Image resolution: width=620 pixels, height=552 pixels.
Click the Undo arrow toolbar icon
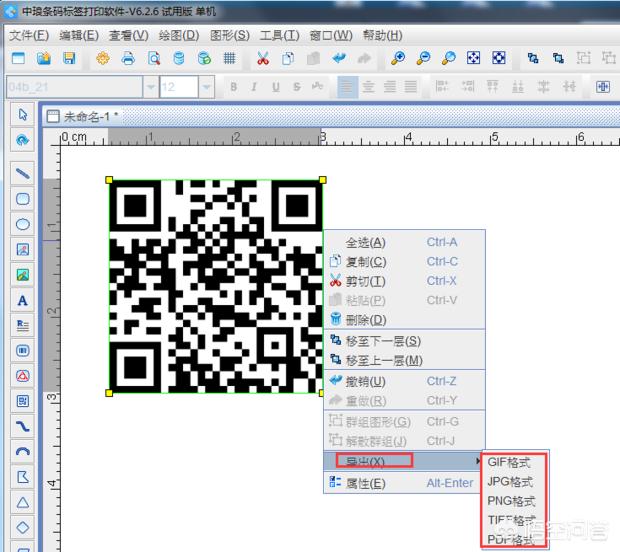click(x=339, y=59)
